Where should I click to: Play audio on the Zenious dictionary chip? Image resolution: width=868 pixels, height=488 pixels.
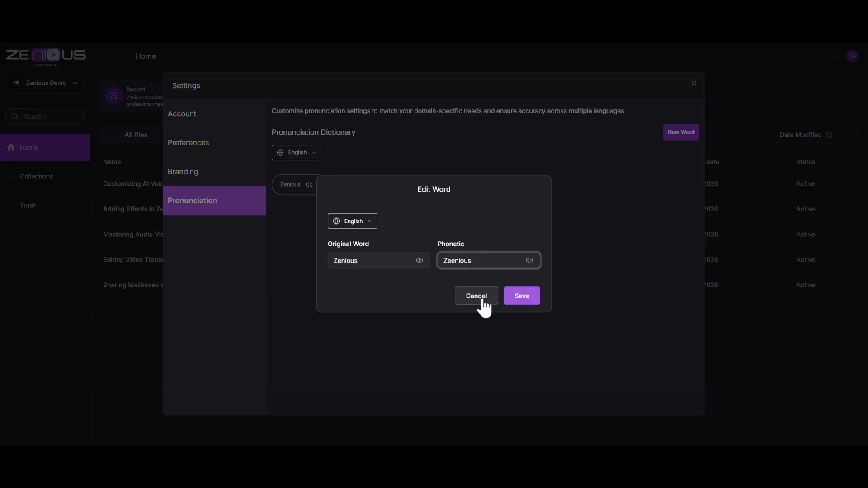[x=309, y=184]
